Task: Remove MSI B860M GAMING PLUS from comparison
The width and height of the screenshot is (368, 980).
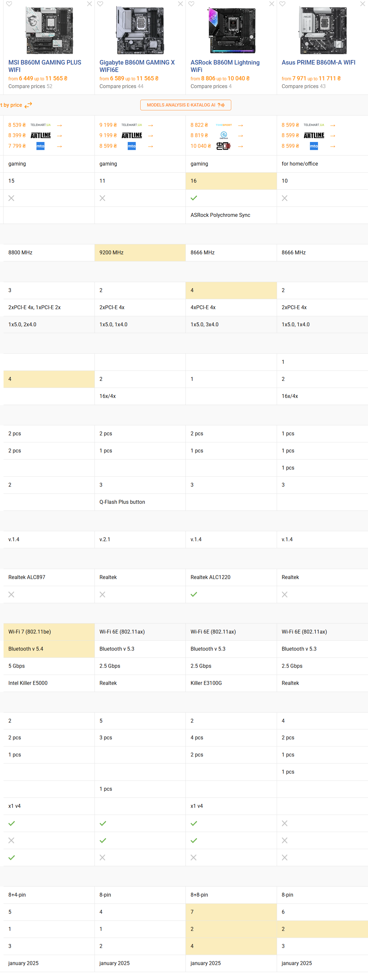Action: point(89,4)
